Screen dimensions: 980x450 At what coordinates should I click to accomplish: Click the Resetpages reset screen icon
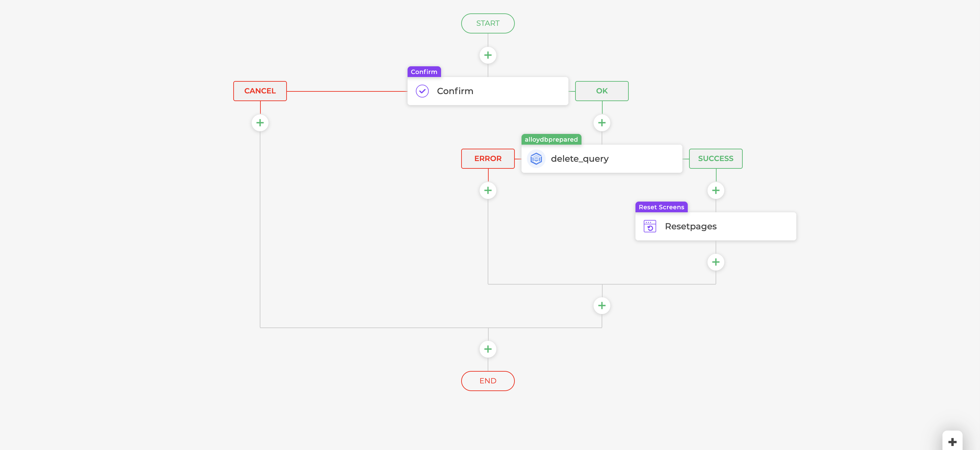click(650, 226)
